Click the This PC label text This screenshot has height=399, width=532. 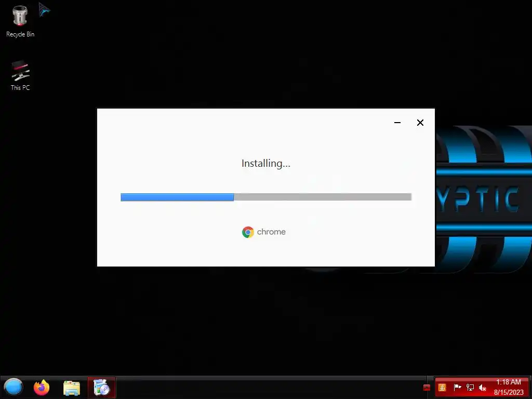pyautogui.click(x=20, y=87)
